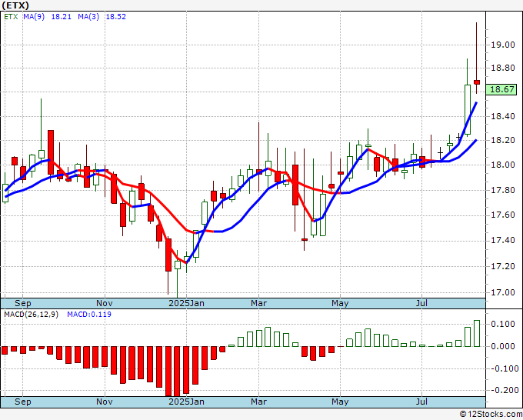This screenshot has width=523, height=420.
Task: Click the MACD:0.119 value label
Action: pos(89,315)
